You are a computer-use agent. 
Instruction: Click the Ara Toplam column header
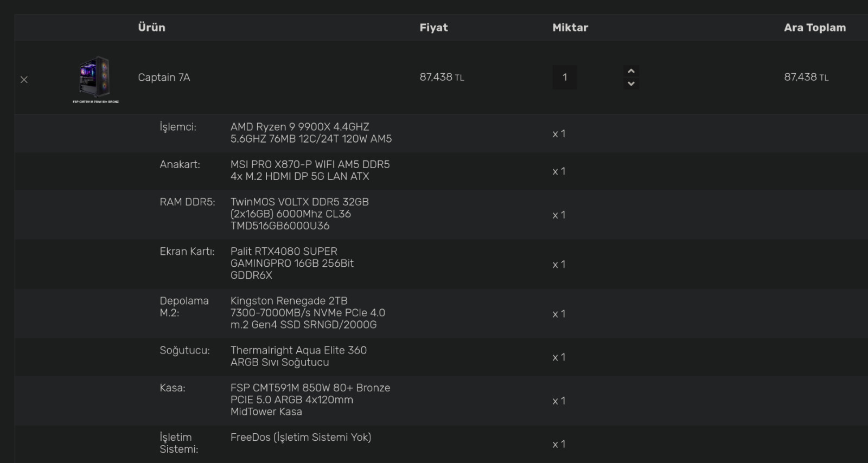(814, 28)
